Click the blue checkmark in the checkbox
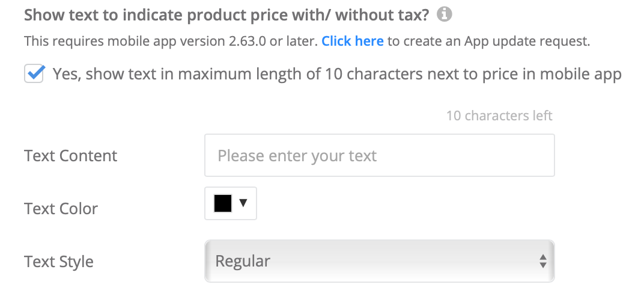 [x=34, y=74]
